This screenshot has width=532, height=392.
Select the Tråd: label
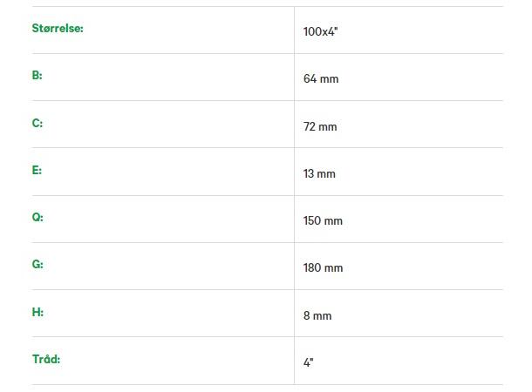point(46,359)
